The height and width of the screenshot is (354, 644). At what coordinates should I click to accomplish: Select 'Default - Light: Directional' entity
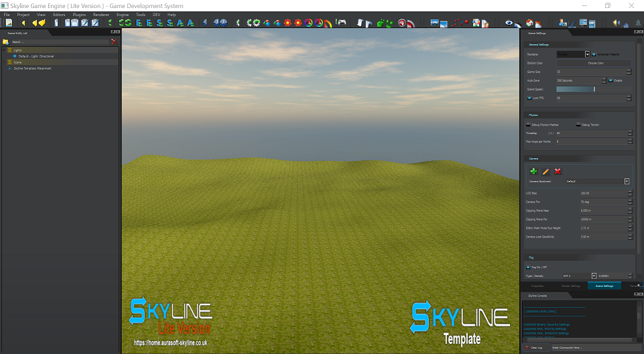(x=36, y=56)
